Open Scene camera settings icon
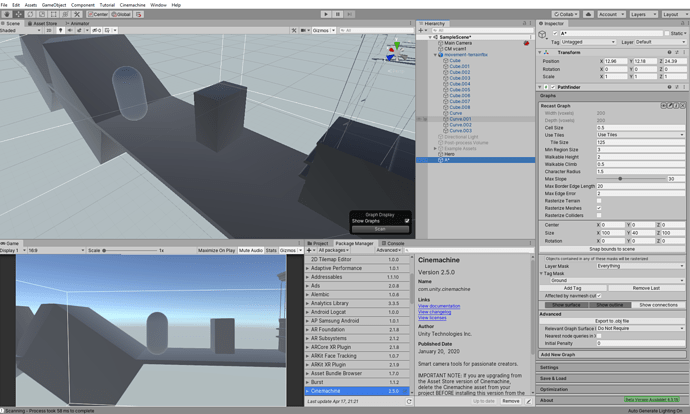 (x=303, y=30)
